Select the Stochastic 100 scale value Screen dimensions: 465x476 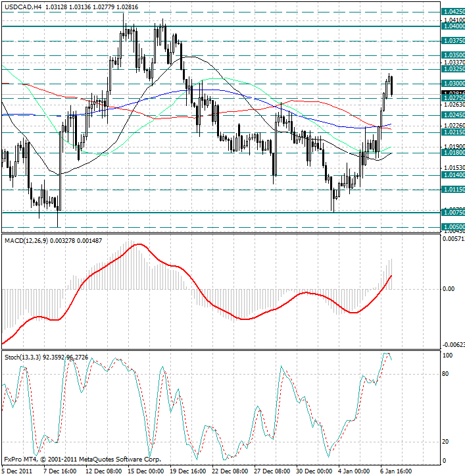(447, 355)
